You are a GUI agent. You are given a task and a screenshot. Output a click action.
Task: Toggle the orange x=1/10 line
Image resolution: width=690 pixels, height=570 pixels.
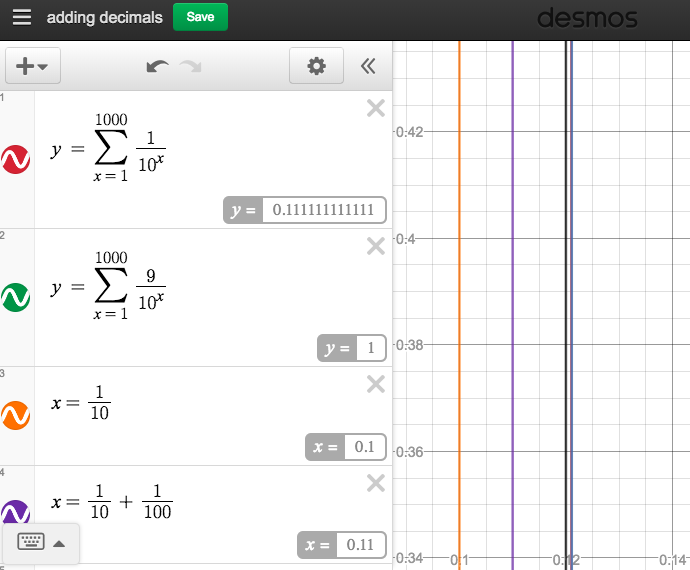coord(17,415)
